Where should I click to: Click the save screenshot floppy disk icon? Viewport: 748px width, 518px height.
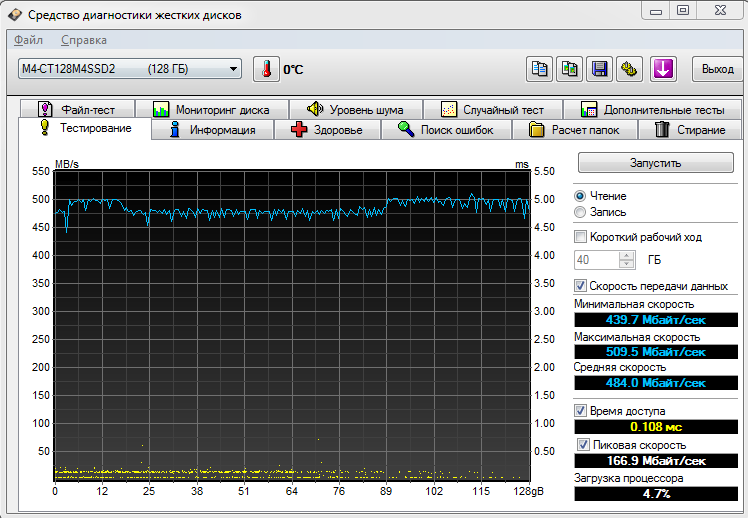tap(599, 69)
